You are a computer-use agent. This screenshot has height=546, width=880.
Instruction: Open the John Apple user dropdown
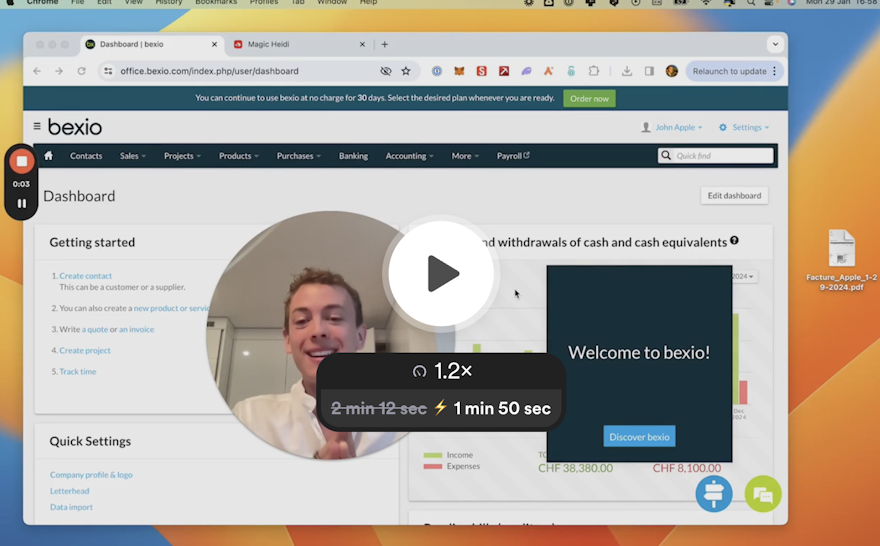click(672, 127)
